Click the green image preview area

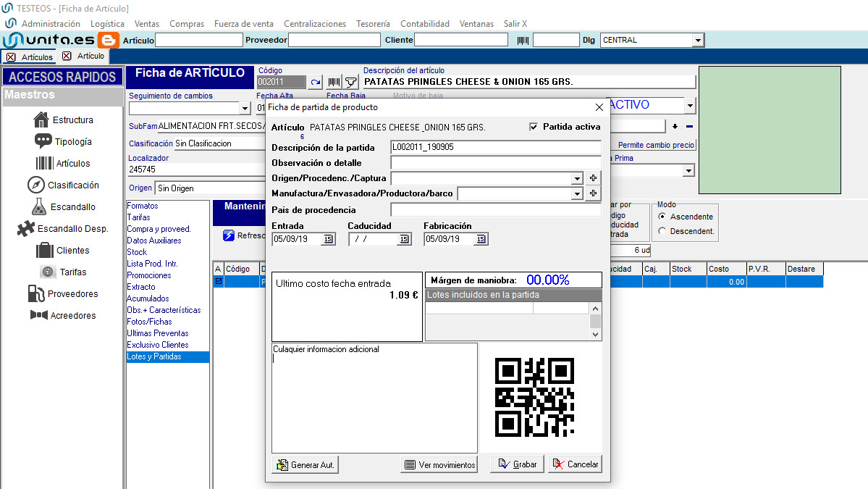tap(770, 130)
